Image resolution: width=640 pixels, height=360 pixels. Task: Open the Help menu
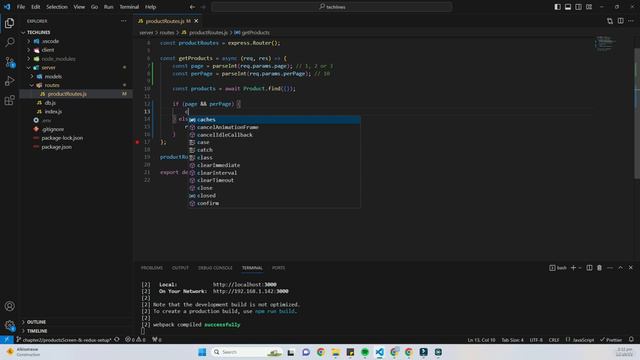point(151,7)
